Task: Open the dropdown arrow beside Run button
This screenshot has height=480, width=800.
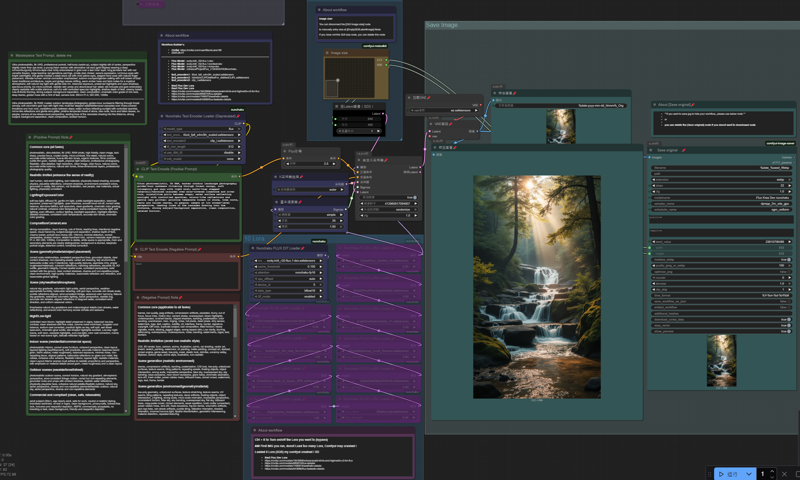Action: point(748,473)
